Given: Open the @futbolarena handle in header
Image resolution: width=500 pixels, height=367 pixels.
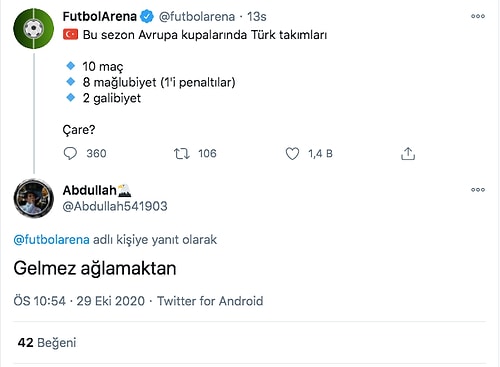Looking at the screenshot, I should (x=197, y=16).
